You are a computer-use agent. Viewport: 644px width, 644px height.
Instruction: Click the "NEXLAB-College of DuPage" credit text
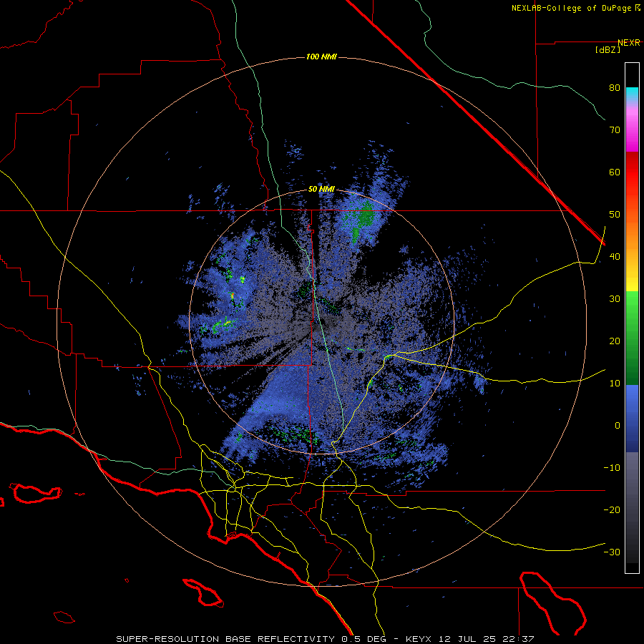(x=572, y=8)
